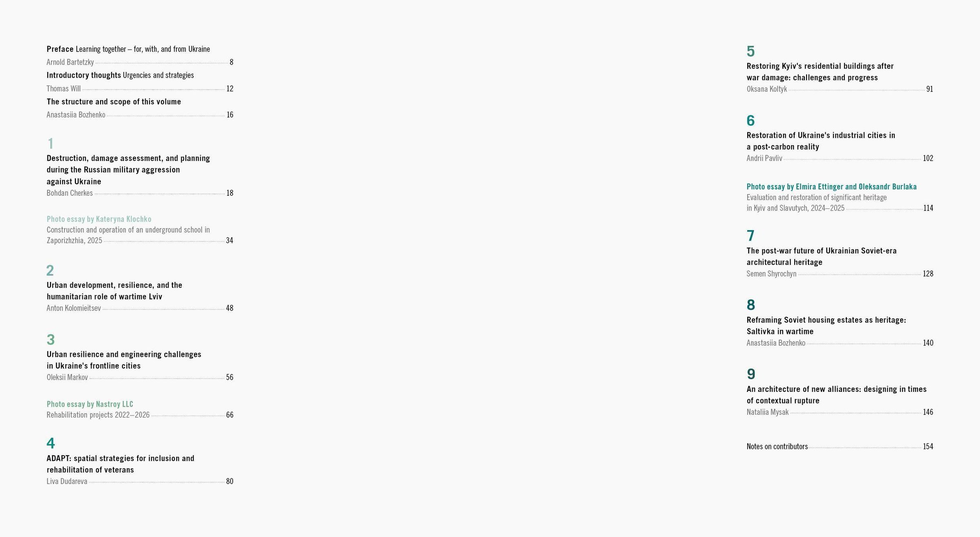Open Restoration of Ukraine's industrial cities chapter
The height and width of the screenshot is (537, 980).
pyautogui.click(x=821, y=141)
